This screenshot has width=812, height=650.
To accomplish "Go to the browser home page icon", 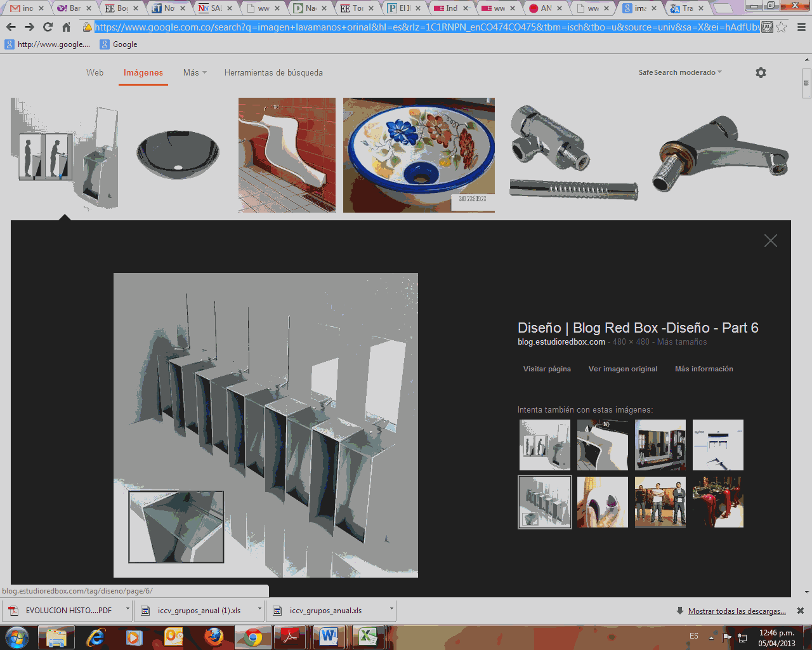I will point(66,27).
